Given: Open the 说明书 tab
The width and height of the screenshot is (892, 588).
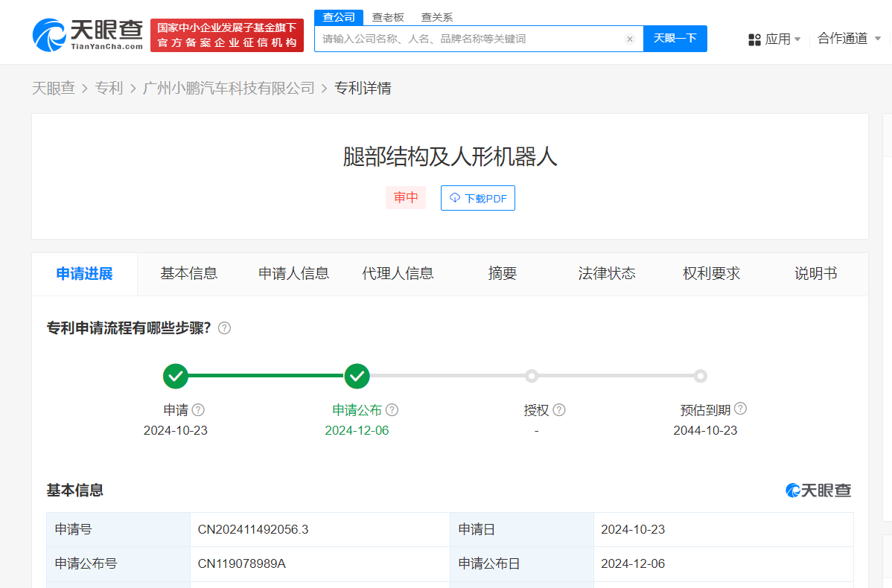Looking at the screenshot, I should [815, 273].
